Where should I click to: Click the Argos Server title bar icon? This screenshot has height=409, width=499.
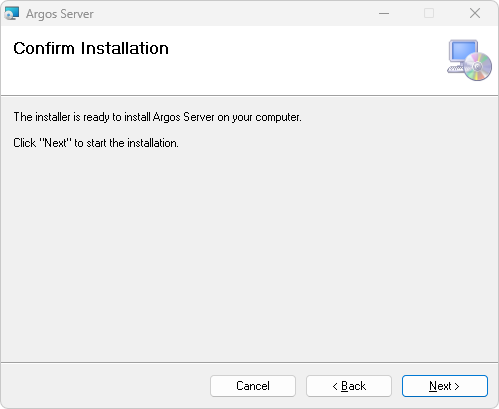coord(12,14)
